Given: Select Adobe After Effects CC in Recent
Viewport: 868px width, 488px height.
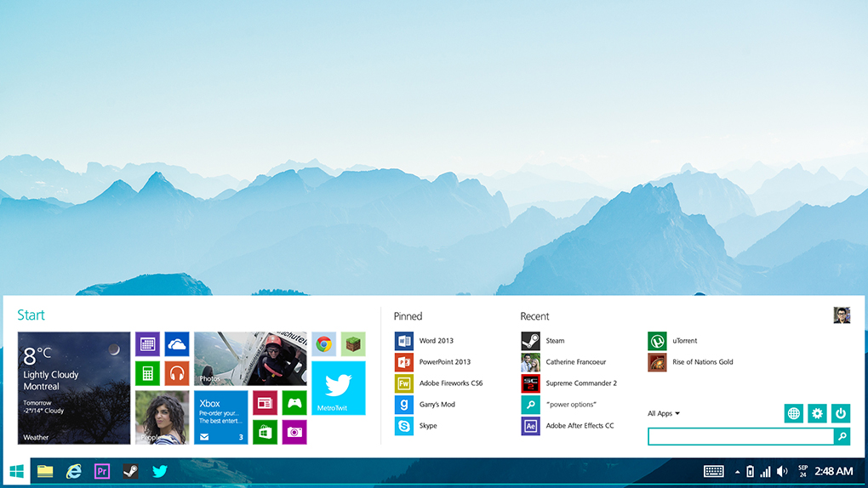Looking at the screenshot, I should (579, 426).
